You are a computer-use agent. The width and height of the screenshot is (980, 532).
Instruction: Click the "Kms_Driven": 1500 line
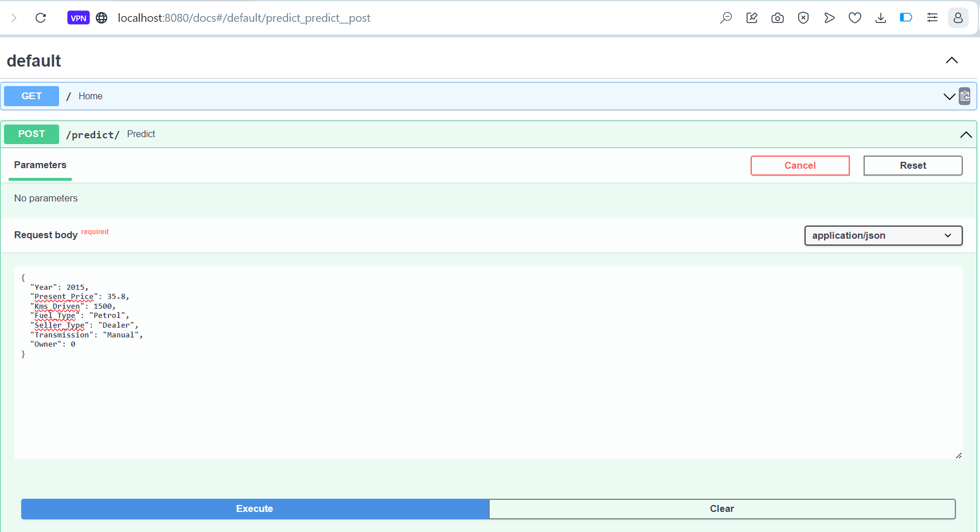pos(73,306)
